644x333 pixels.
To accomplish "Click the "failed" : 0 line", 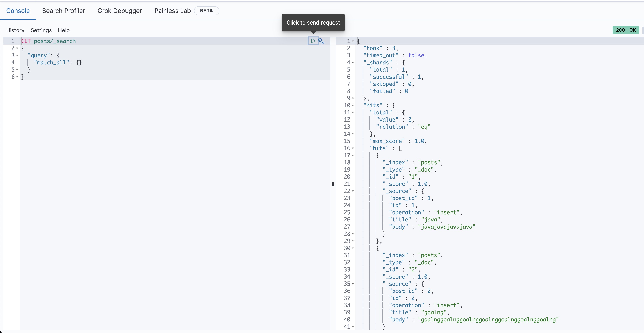I will tap(389, 91).
